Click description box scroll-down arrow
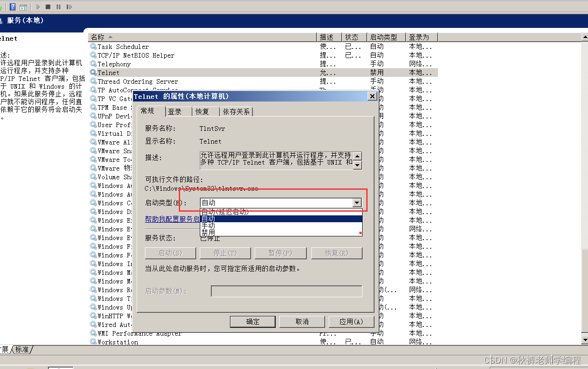 pos(358,165)
